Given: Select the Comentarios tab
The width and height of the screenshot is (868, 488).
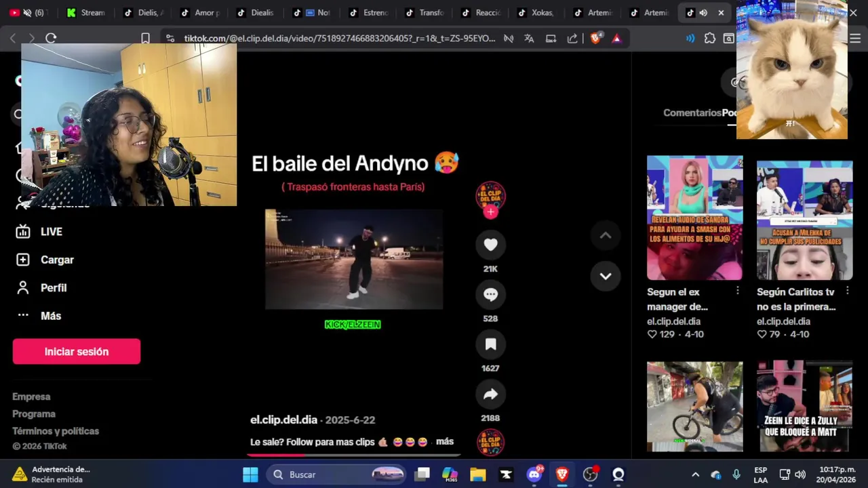Looking at the screenshot, I should [x=692, y=113].
